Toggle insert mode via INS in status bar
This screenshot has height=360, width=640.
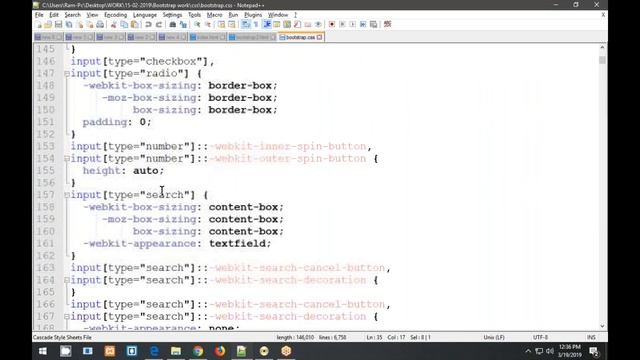pos(591,338)
